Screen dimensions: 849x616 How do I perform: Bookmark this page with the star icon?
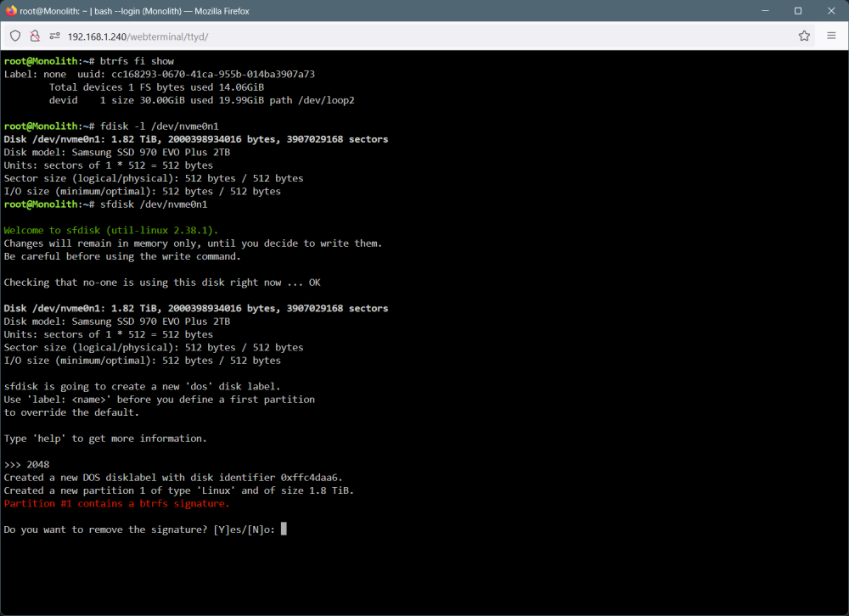pyautogui.click(x=804, y=36)
